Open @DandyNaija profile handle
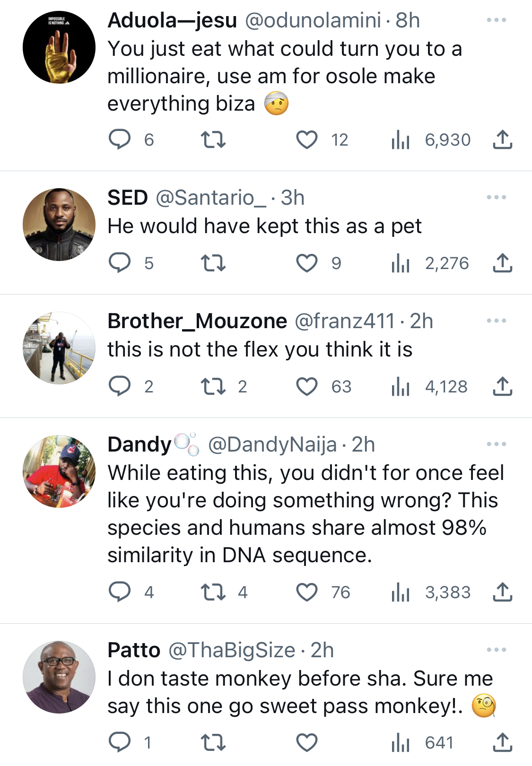Viewport: 532px width, 766px height. [x=272, y=444]
